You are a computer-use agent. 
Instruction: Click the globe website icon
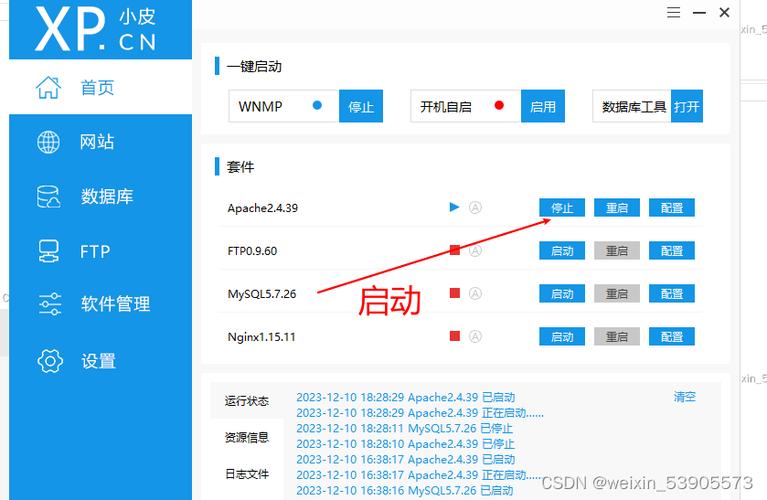tap(48, 142)
